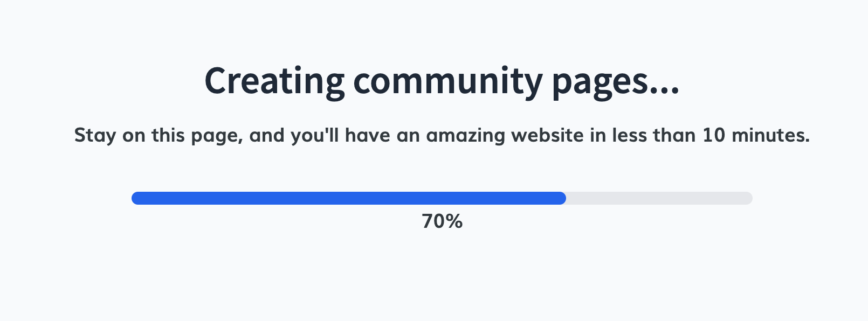Click the words "less than" in subtitle
Screen dimensions: 868x321
[x=656, y=135]
